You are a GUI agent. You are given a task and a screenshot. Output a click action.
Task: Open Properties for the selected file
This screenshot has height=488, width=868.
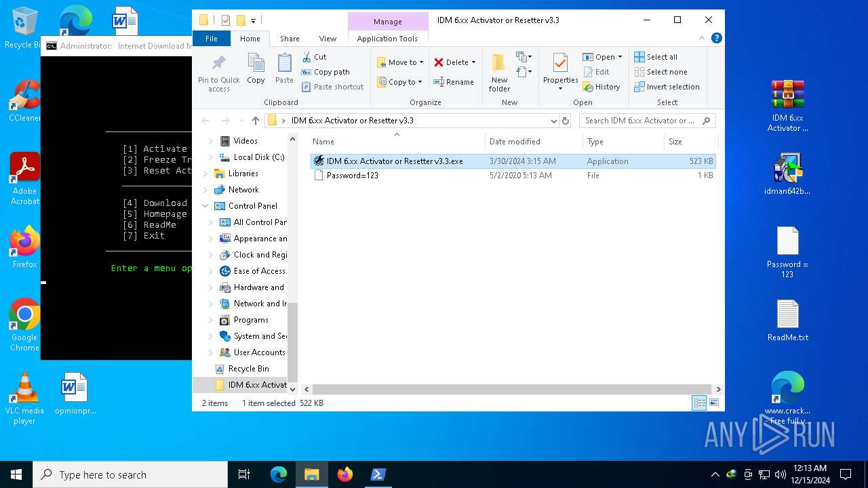tap(560, 73)
